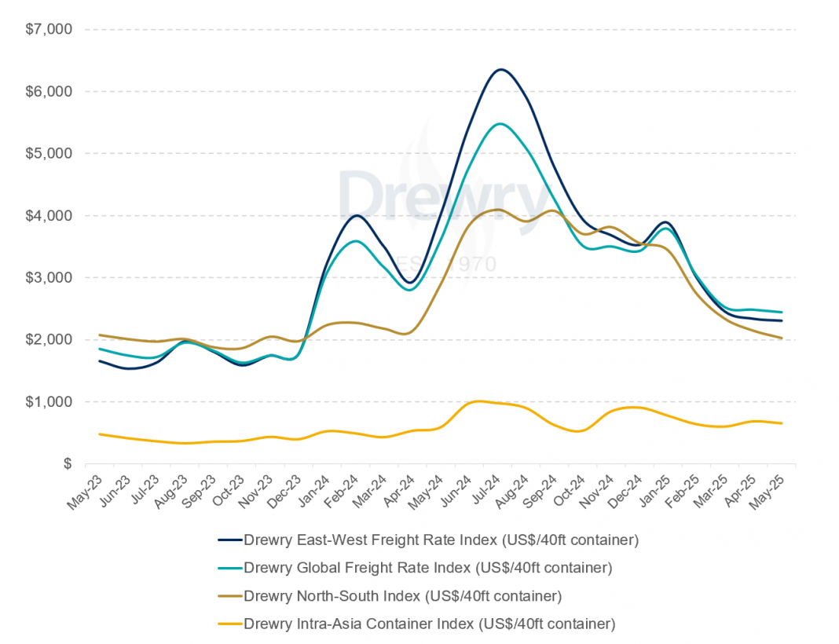Click the Apr-25 x-axis label
Screen dimensions: 839x644
point(741,492)
